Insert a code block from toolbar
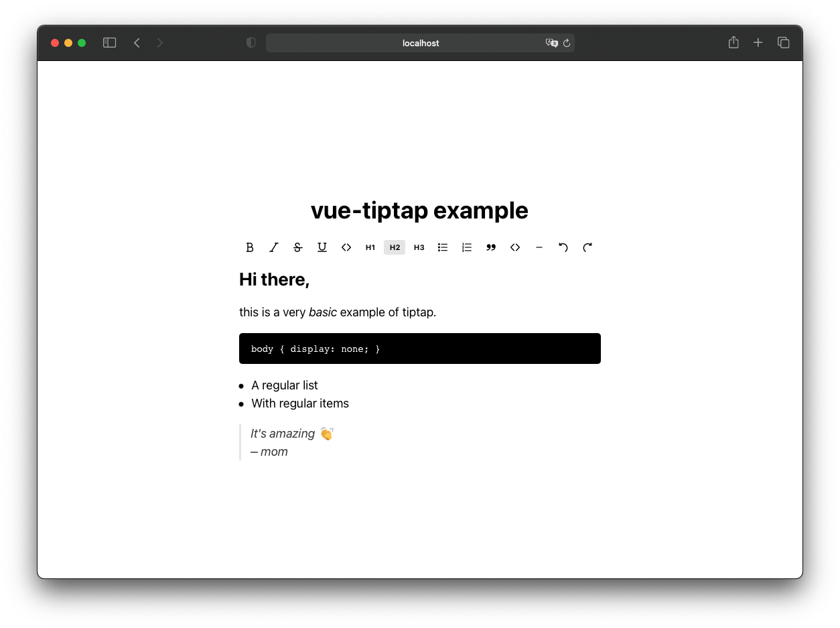Screen dimensions: 840x628 515,247
